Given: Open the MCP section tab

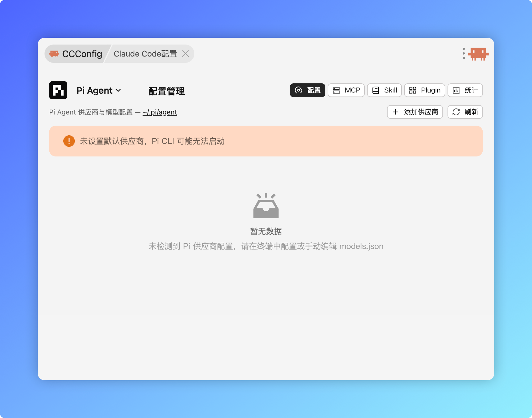Looking at the screenshot, I should pos(346,90).
